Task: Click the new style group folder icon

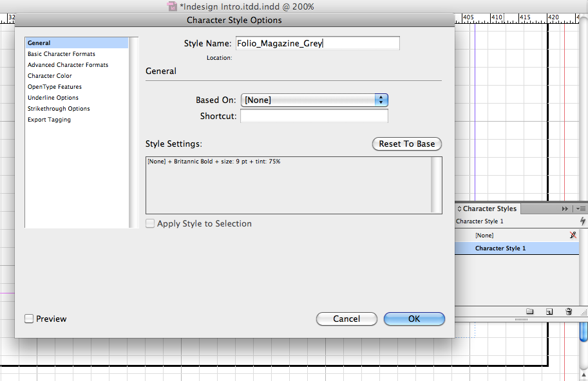Action: [529, 311]
